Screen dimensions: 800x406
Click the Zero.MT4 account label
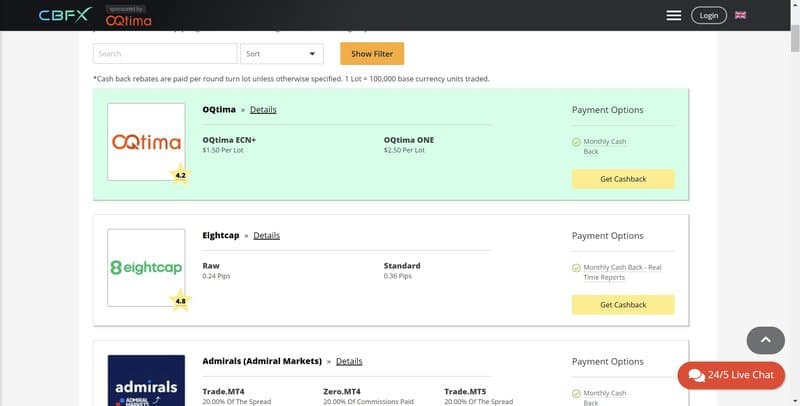click(342, 392)
